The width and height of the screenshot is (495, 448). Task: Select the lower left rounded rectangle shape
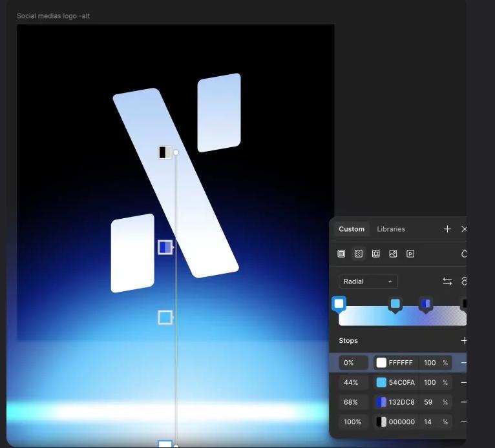coord(132,253)
